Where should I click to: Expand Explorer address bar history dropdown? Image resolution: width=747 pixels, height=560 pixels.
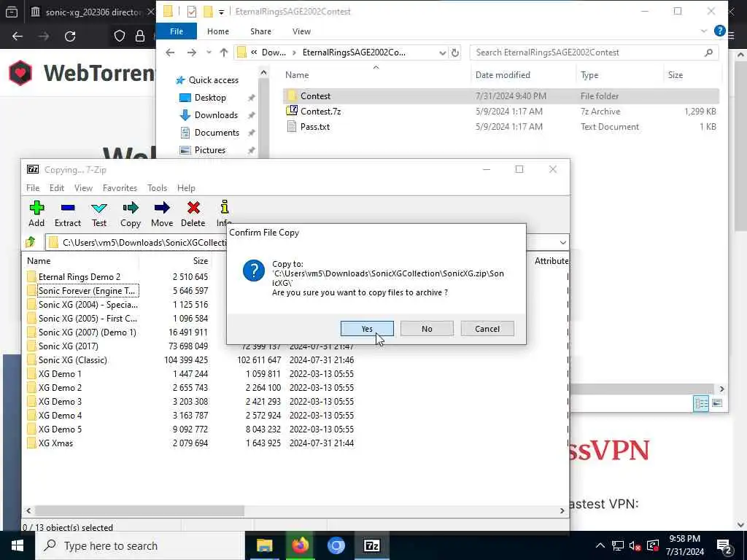click(x=443, y=52)
